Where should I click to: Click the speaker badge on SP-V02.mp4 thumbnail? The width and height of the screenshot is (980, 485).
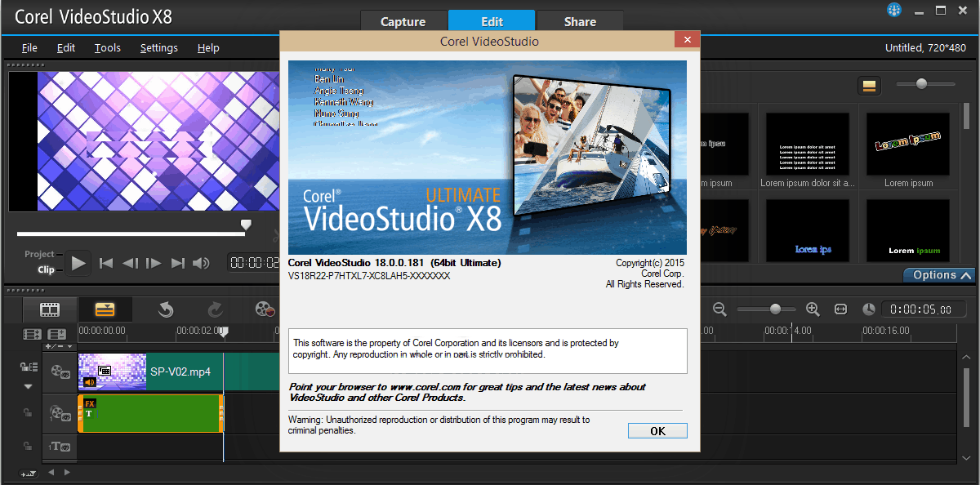tap(90, 382)
